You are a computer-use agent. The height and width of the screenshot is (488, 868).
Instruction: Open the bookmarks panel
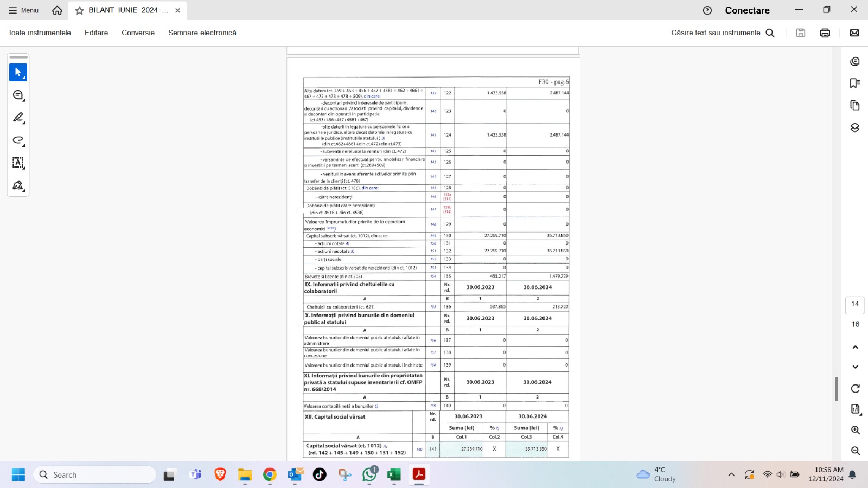point(855,83)
